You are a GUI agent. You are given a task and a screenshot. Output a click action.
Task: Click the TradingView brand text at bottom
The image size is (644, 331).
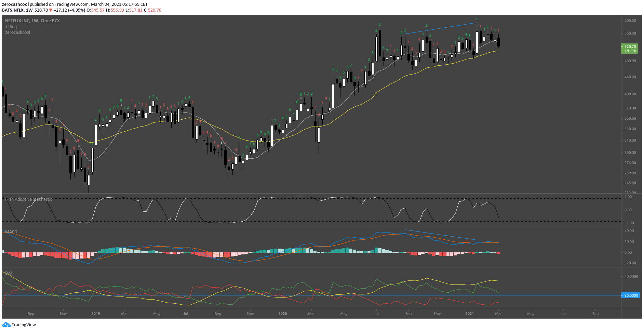pyautogui.click(x=24, y=325)
